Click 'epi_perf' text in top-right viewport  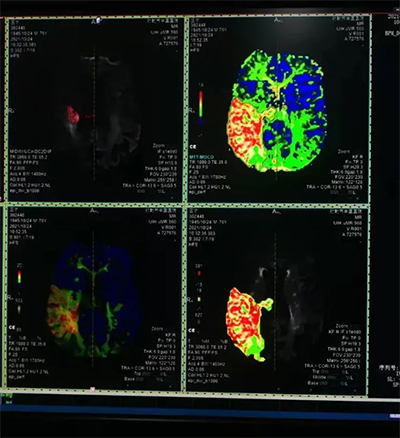197,192
